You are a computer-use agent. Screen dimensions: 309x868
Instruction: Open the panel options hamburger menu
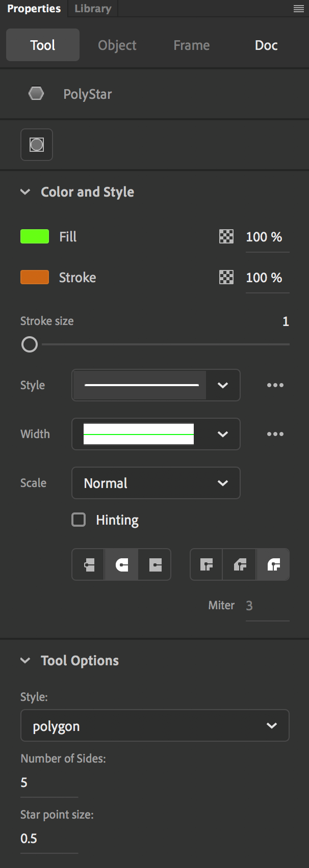[x=299, y=9]
